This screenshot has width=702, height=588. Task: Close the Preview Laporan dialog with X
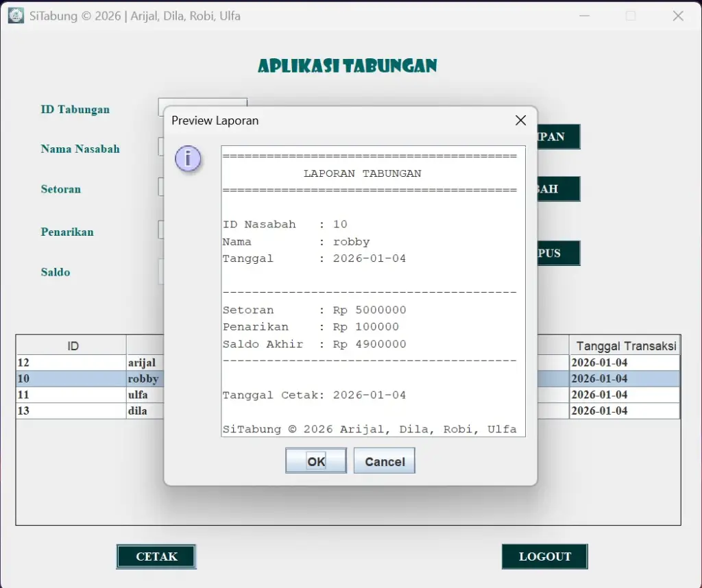(x=520, y=121)
